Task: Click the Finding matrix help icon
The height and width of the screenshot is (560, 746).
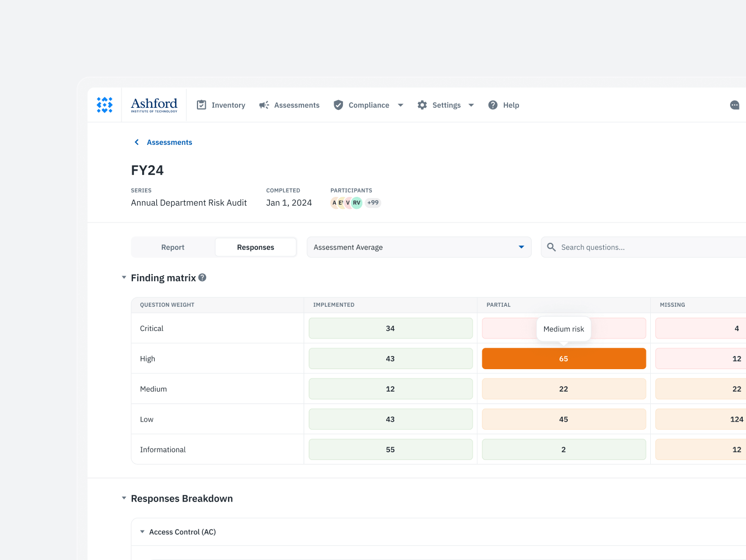Action: pos(202,277)
